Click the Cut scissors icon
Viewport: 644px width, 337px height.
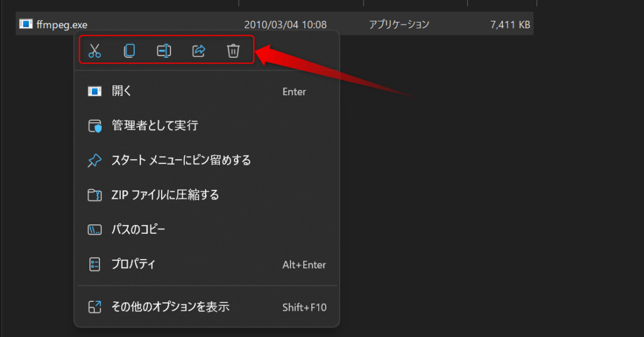tap(94, 51)
